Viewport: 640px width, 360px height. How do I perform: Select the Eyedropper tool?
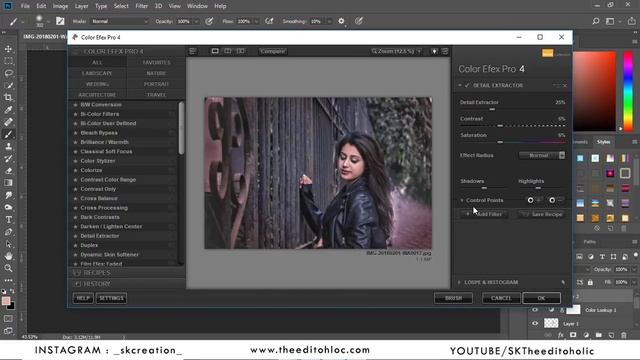[8, 110]
